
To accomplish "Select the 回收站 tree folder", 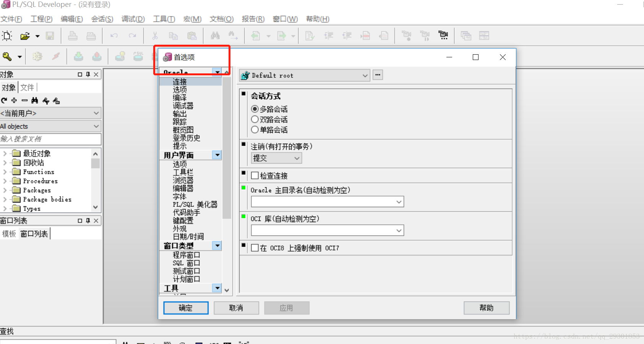I will pos(34,163).
